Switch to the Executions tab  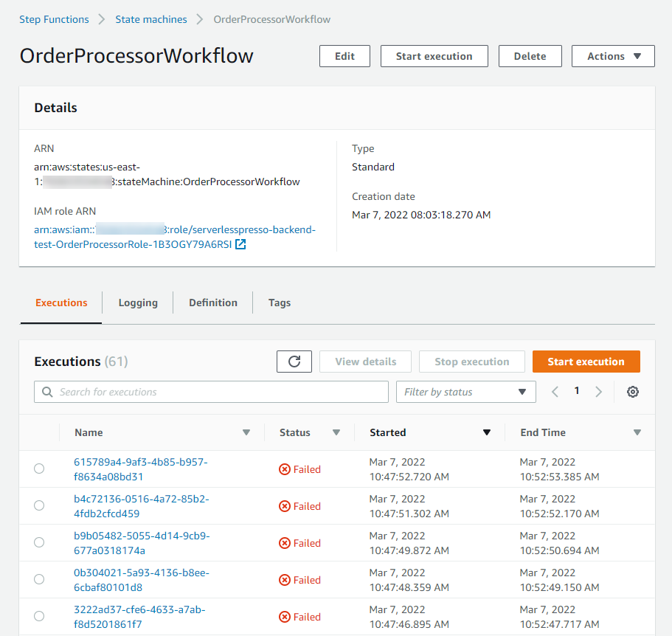click(61, 303)
